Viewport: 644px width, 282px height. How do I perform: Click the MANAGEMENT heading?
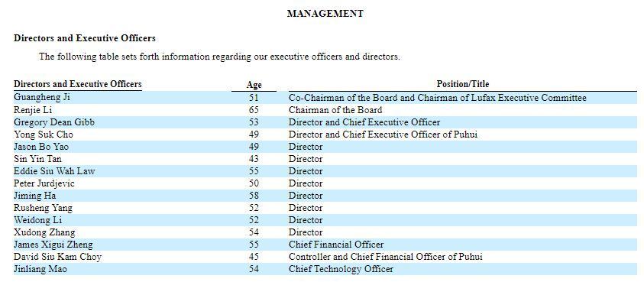pos(325,14)
